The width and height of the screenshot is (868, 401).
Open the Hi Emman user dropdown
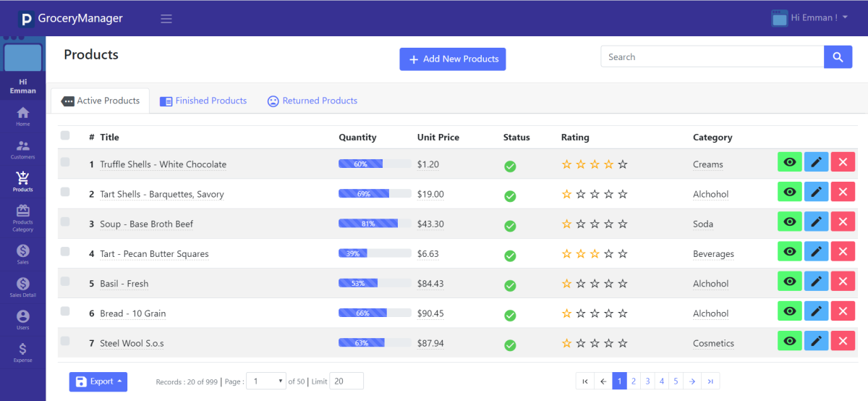click(810, 18)
